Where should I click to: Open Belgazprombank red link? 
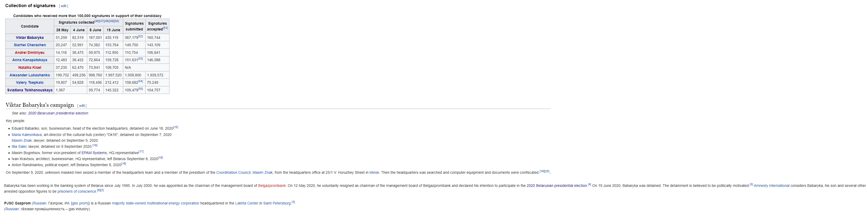pos(272,186)
